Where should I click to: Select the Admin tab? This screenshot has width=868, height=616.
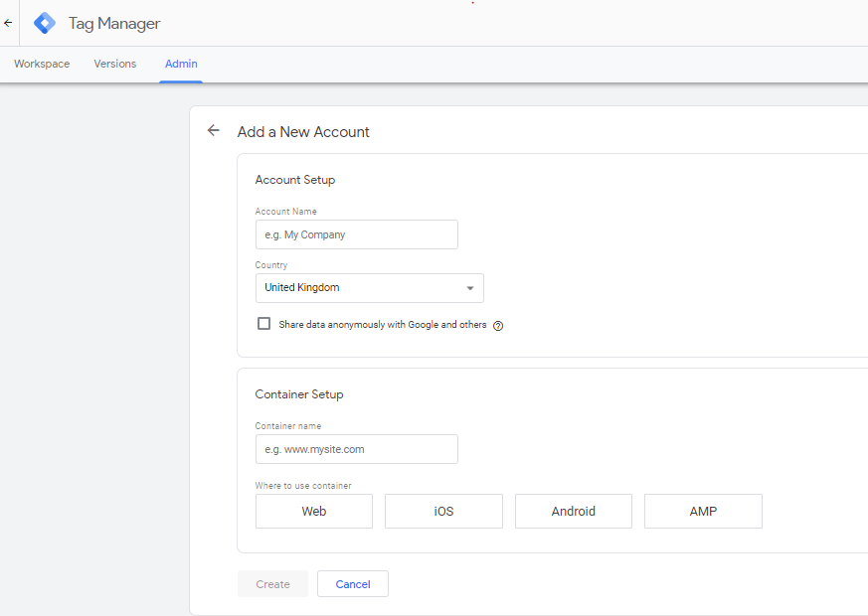click(181, 64)
